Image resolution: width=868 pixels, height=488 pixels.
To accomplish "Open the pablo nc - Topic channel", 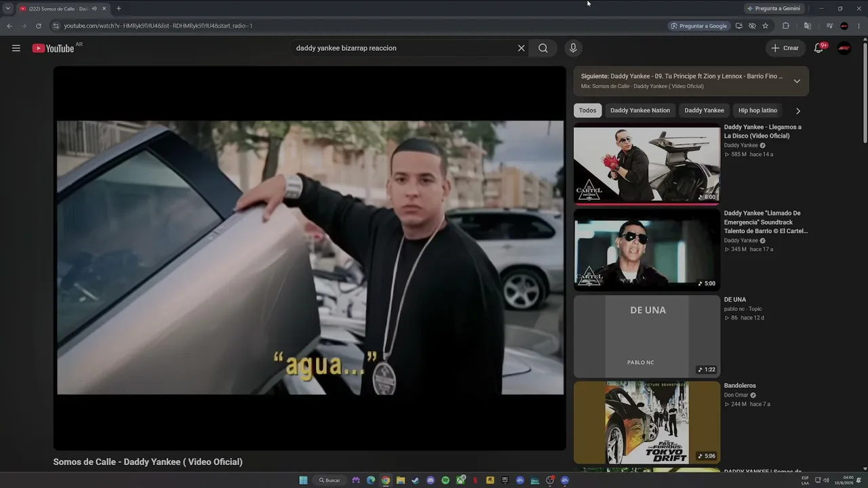I will tap(743, 309).
